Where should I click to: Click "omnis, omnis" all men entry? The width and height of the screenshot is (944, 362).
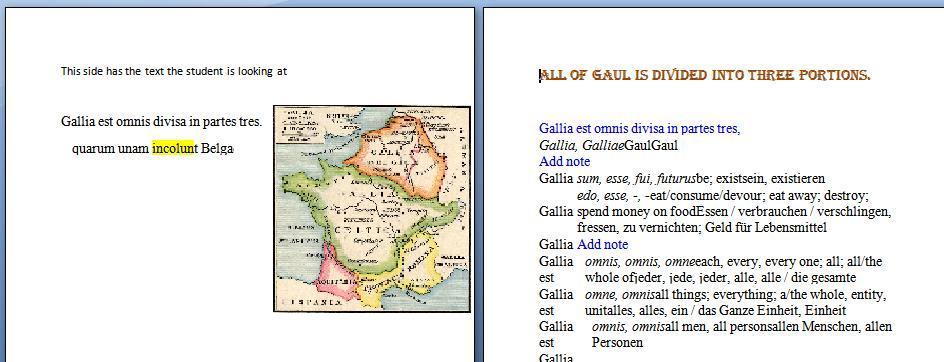(742, 326)
